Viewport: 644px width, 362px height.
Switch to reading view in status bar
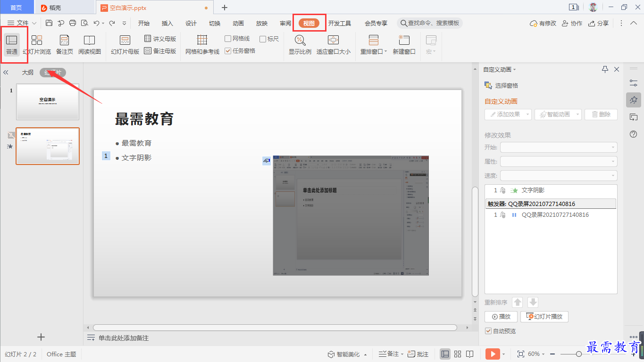click(470, 354)
